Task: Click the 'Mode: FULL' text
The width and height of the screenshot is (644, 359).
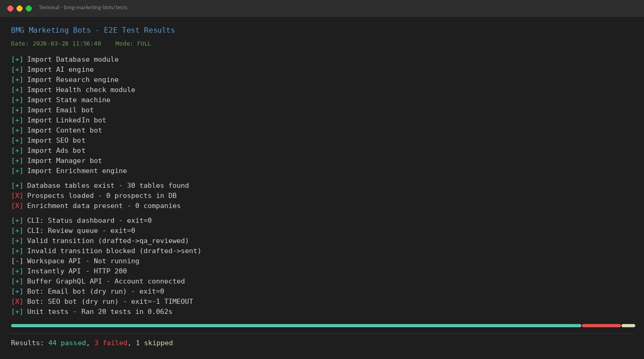Action: point(133,43)
